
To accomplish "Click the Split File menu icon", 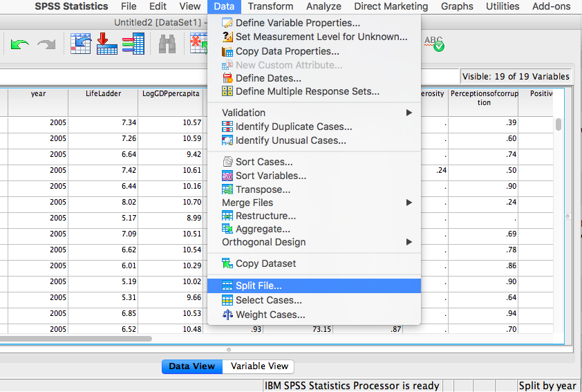I will tap(227, 286).
